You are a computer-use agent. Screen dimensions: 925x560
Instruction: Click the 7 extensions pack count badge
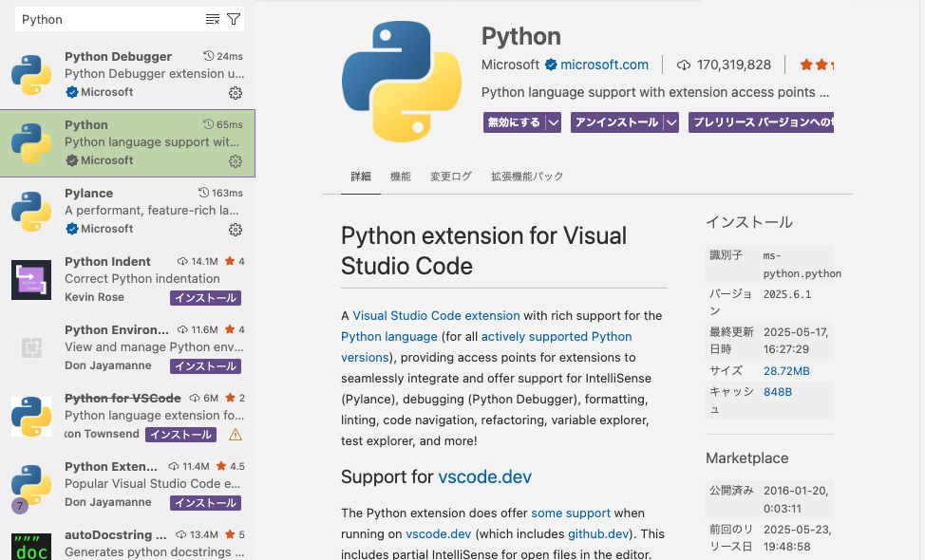[19, 506]
